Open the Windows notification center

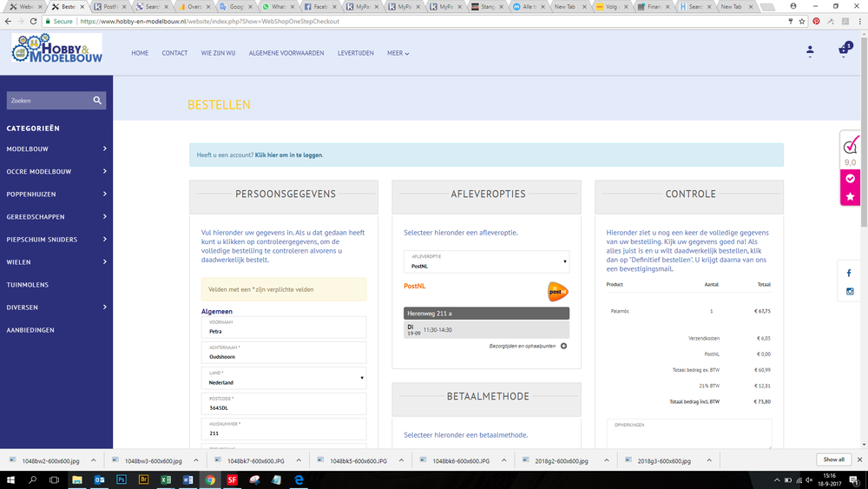click(x=854, y=479)
